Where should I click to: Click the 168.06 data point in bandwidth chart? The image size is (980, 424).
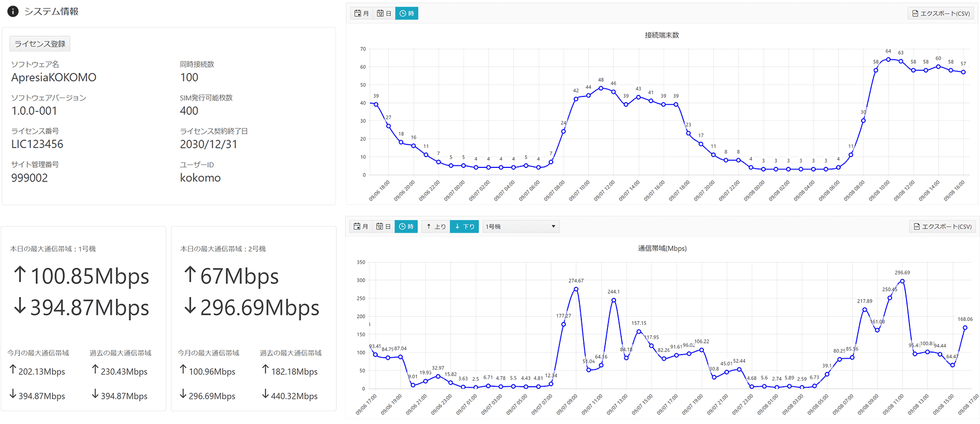(965, 328)
